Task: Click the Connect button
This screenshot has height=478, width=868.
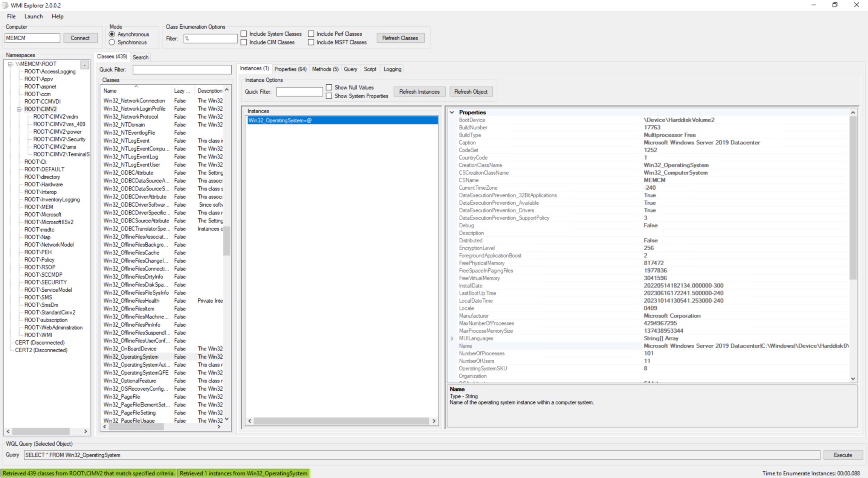Action: (x=80, y=38)
